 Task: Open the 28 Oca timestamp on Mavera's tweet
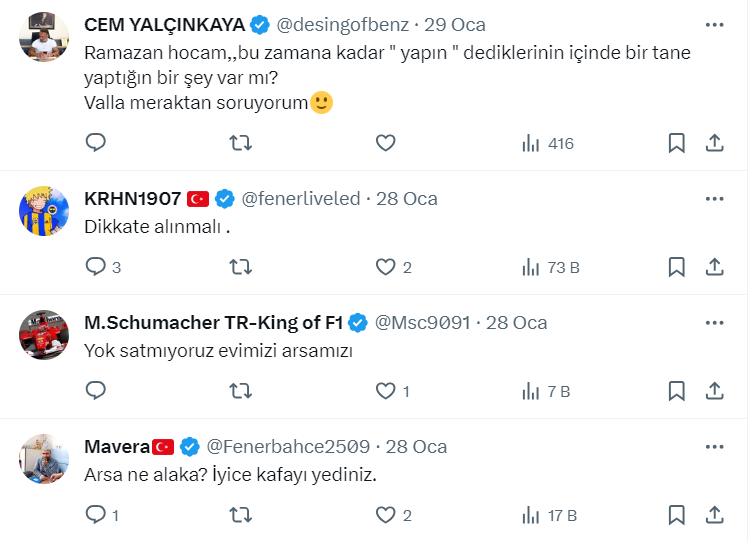pyautogui.click(x=416, y=446)
